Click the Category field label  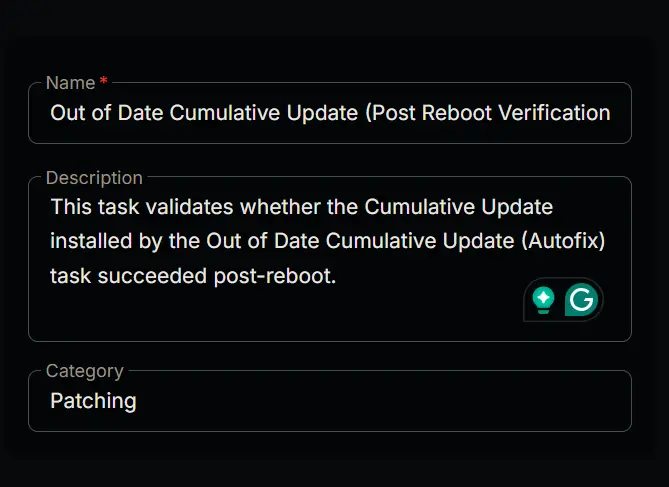tap(84, 371)
